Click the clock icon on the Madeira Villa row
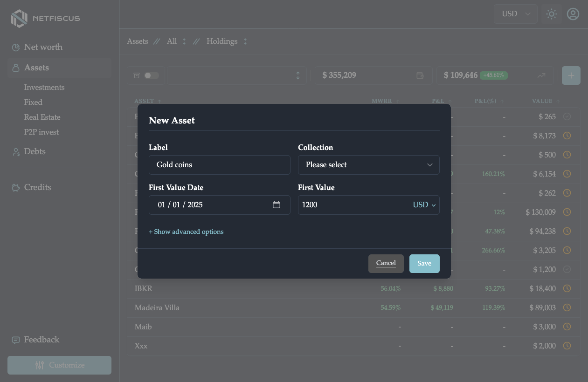Screen dimensions: 588x382 pos(567,307)
